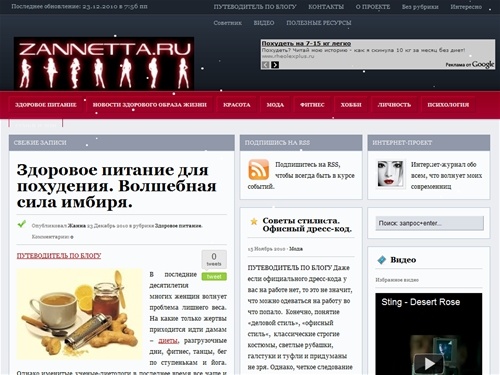This screenshot has width=500, height=375.
Task: Click the СВЕЖИЕ ЗАПИСИ panel header
Action: point(122,143)
